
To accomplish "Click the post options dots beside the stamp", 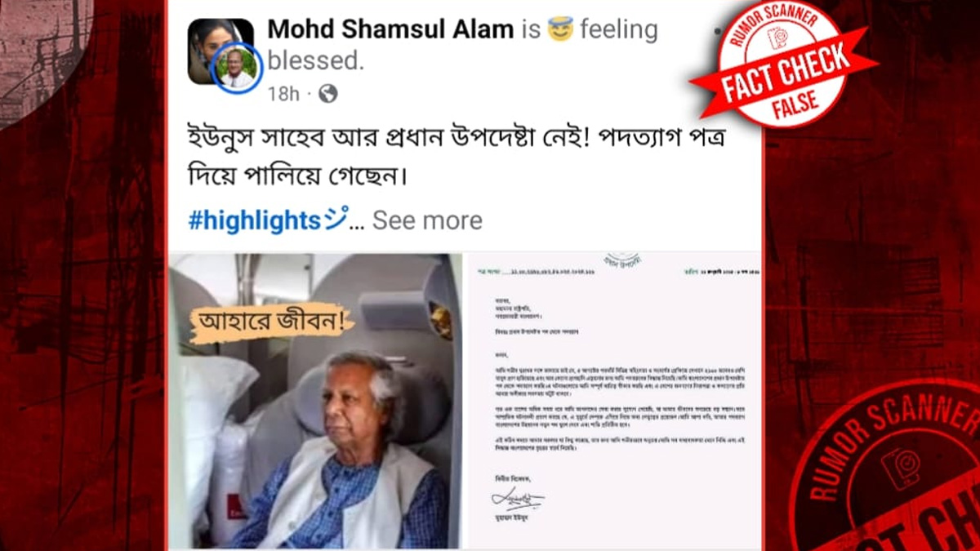I will [717, 31].
